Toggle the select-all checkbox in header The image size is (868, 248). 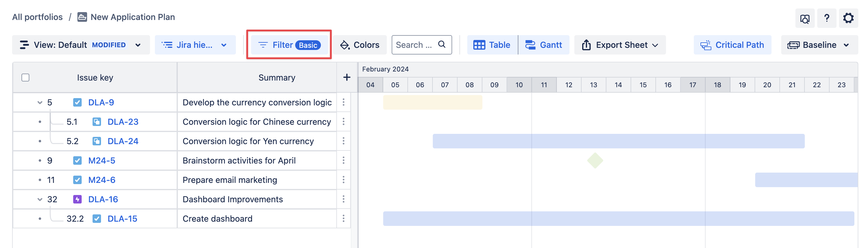click(x=25, y=78)
